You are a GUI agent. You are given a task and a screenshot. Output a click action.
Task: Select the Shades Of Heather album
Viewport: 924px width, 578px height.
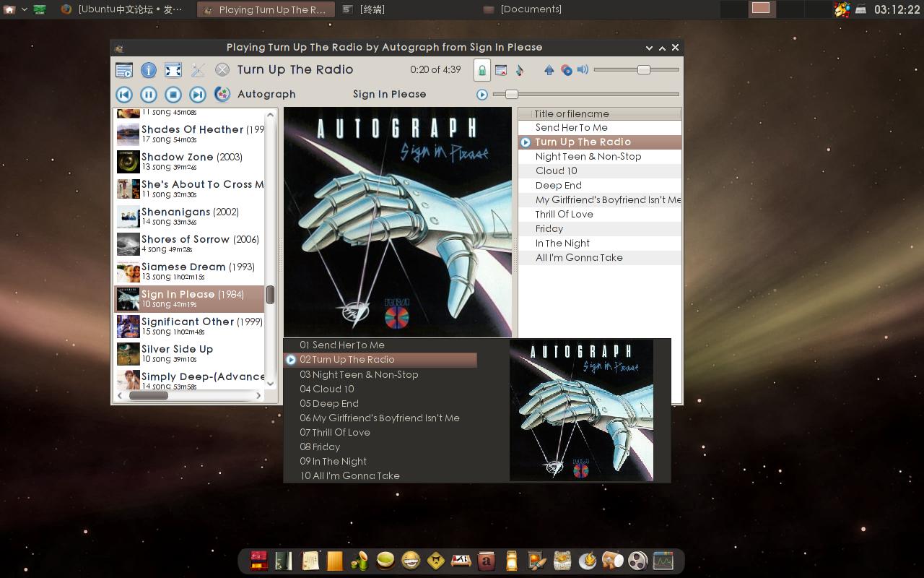click(x=189, y=134)
